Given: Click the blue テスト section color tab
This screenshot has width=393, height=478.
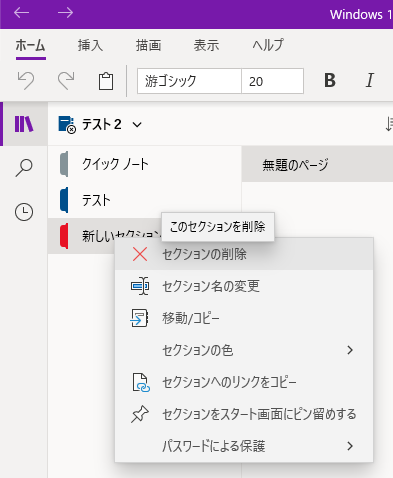Looking at the screenshot, I should 64,200.
